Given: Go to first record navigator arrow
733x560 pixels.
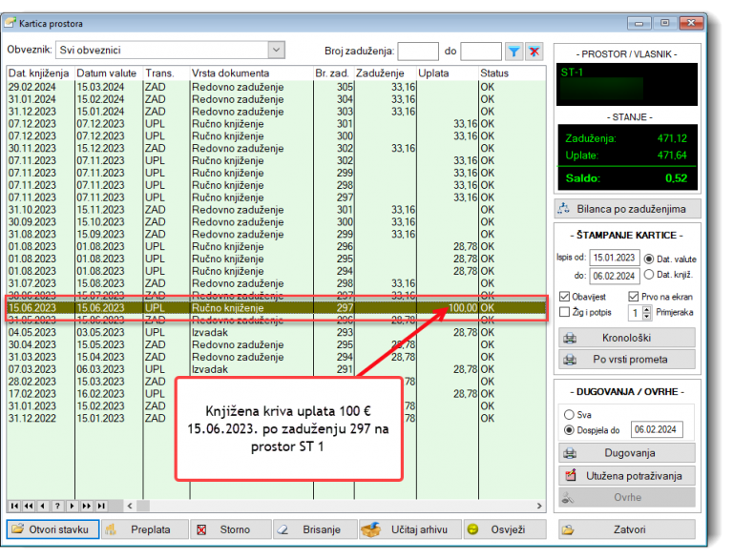Looking at the screenshot, I should (x=14, y=506).
